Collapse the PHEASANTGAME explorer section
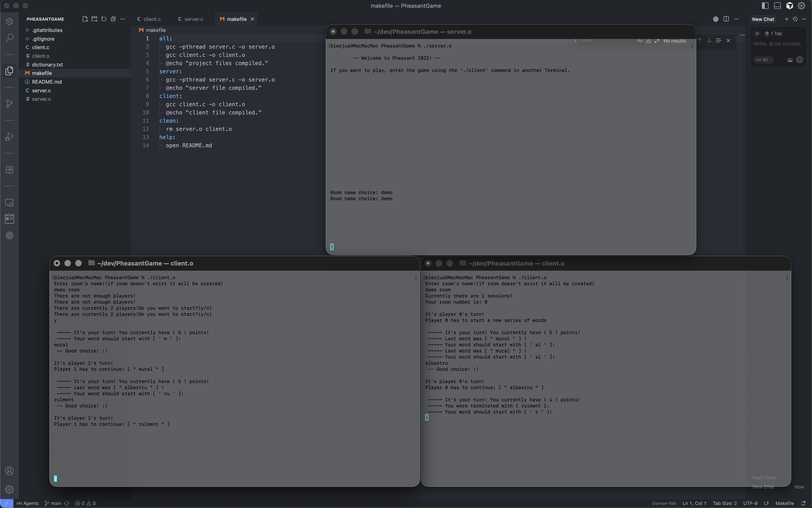 pos(45,19)
